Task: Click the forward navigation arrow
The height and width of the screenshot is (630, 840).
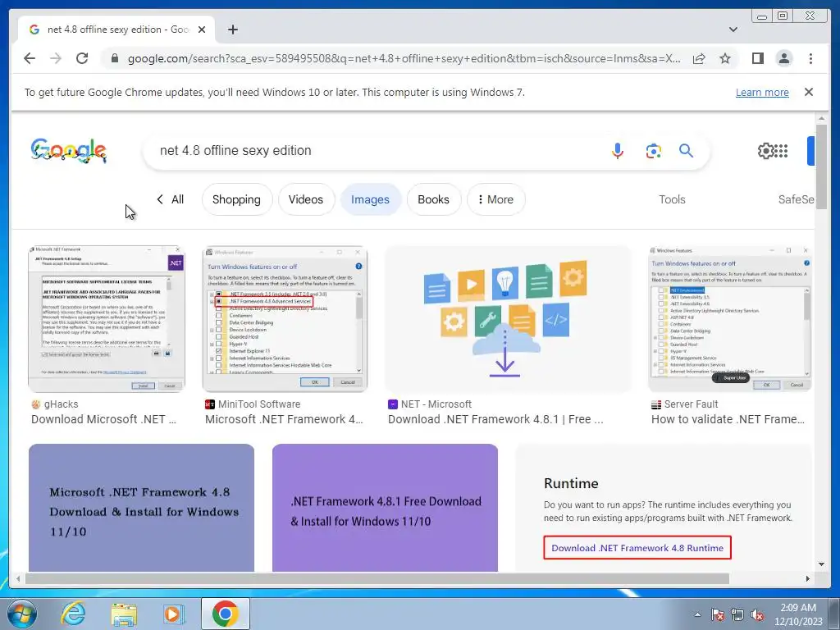Action: (56, 58)
